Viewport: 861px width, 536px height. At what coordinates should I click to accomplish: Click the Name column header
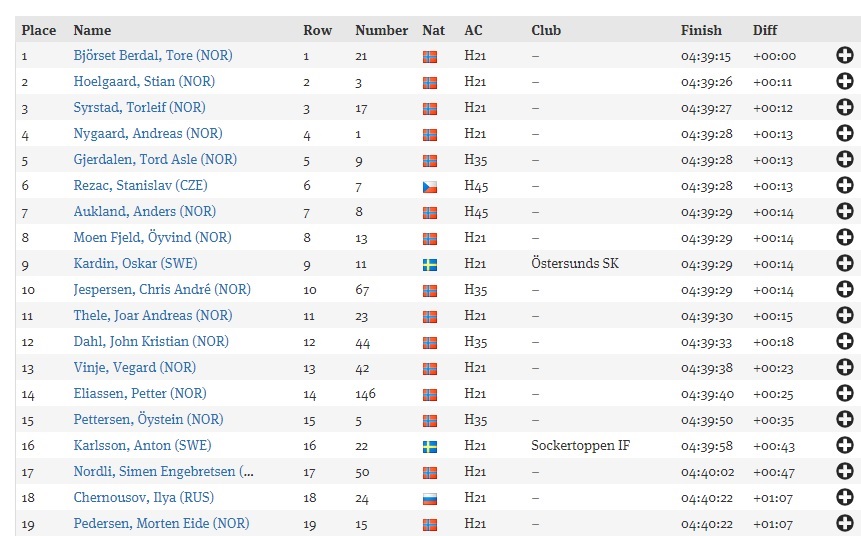tap(92, 30)
